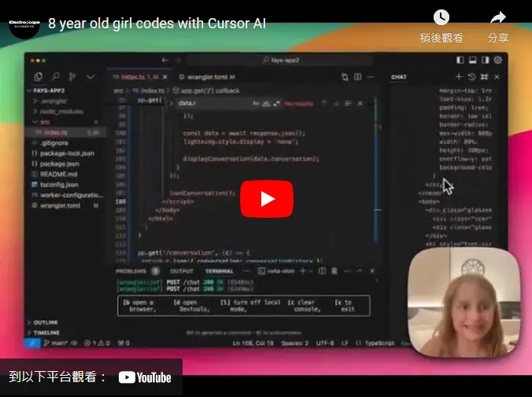
Task: Create new terminal with plus icon
Action: point(303,271)
